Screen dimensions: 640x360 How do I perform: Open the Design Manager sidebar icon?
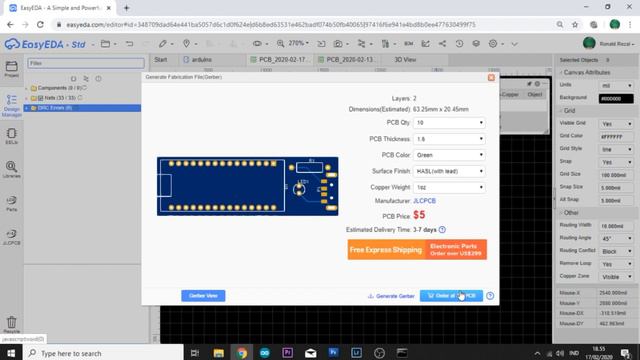(11, 105)
